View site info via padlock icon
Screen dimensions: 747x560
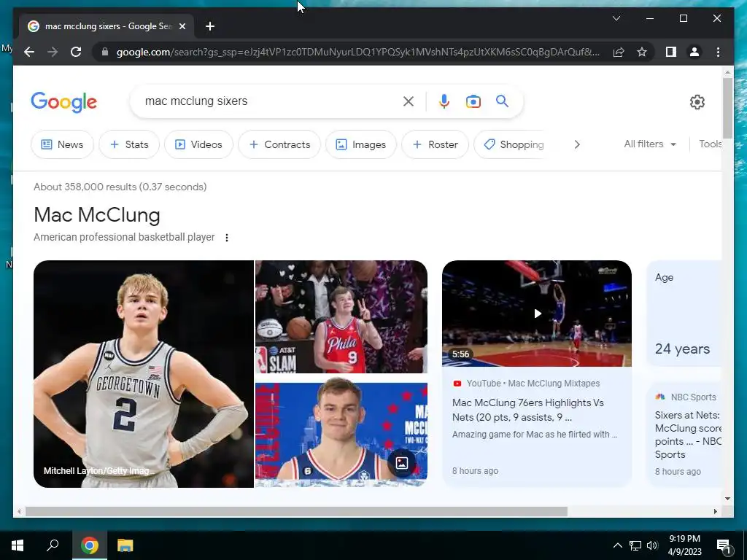(105, 52)
